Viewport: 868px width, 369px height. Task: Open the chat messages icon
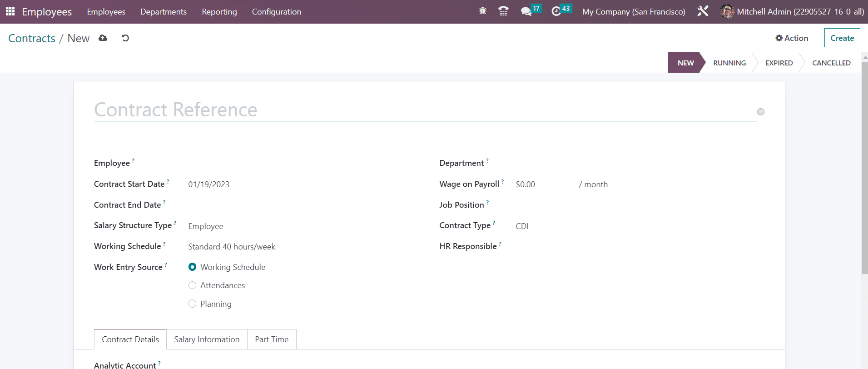tap(526, 11)
